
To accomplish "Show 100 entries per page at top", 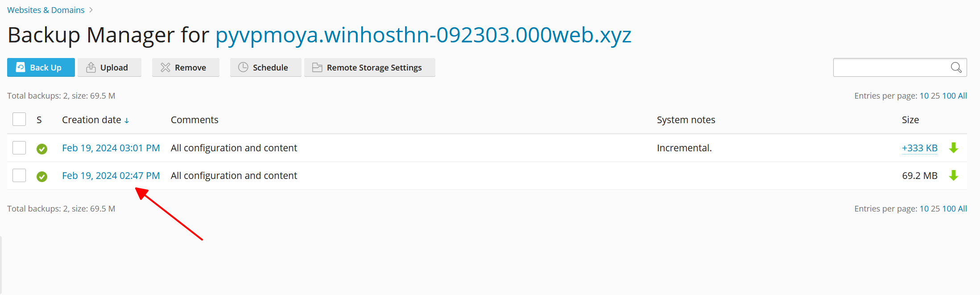I will 949,96.
